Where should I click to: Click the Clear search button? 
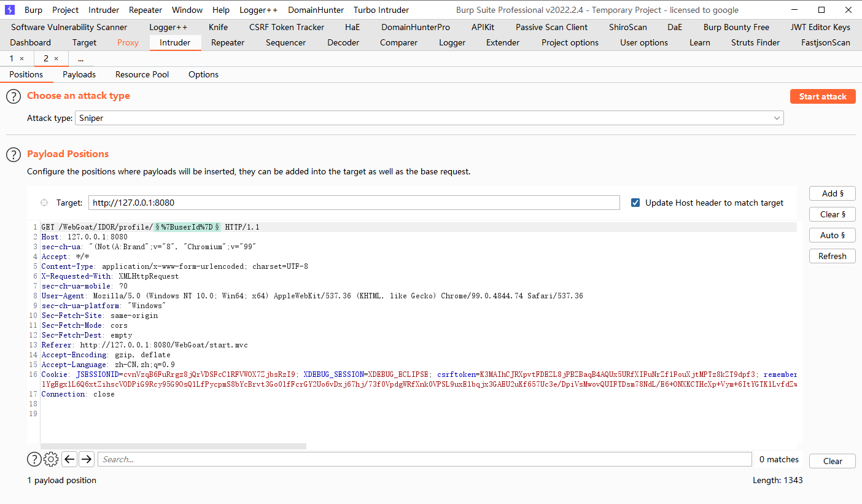click(x=833, y=461)
